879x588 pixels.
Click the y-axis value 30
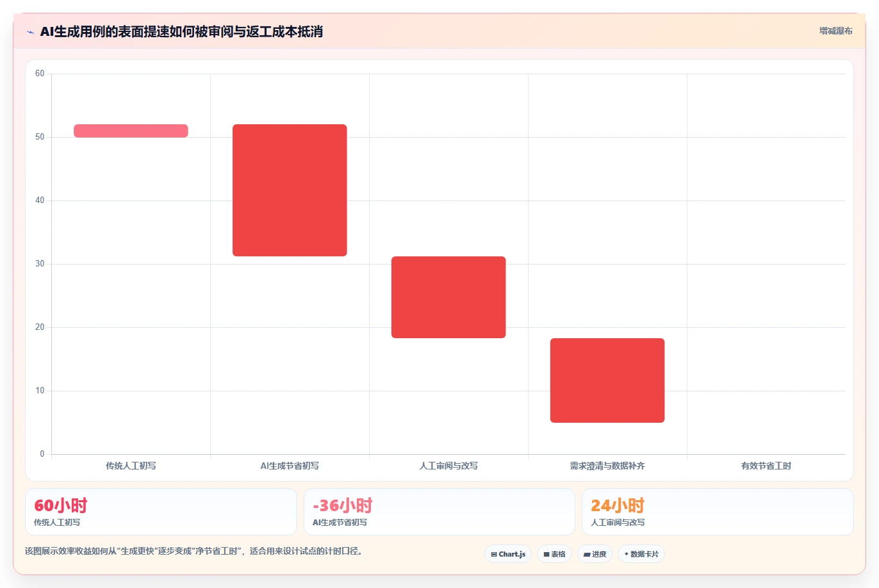point(40,264)
